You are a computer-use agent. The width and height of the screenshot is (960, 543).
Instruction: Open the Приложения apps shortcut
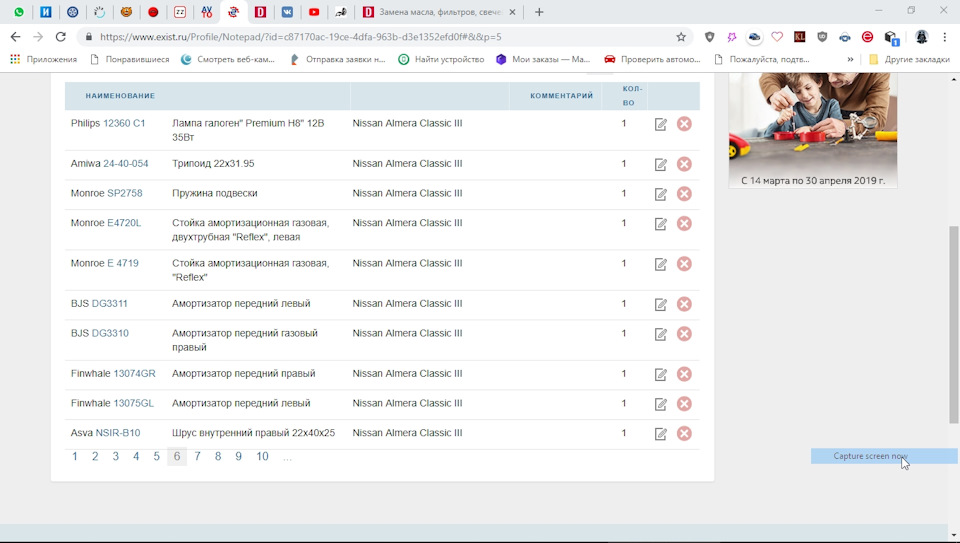[x=43, y=59]
